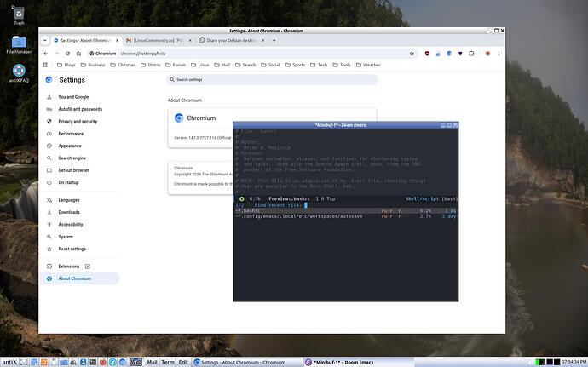The image size is (588, 367).
Task: Click Shell-script mode in Emacs modeline
Action: click(422, 198)
